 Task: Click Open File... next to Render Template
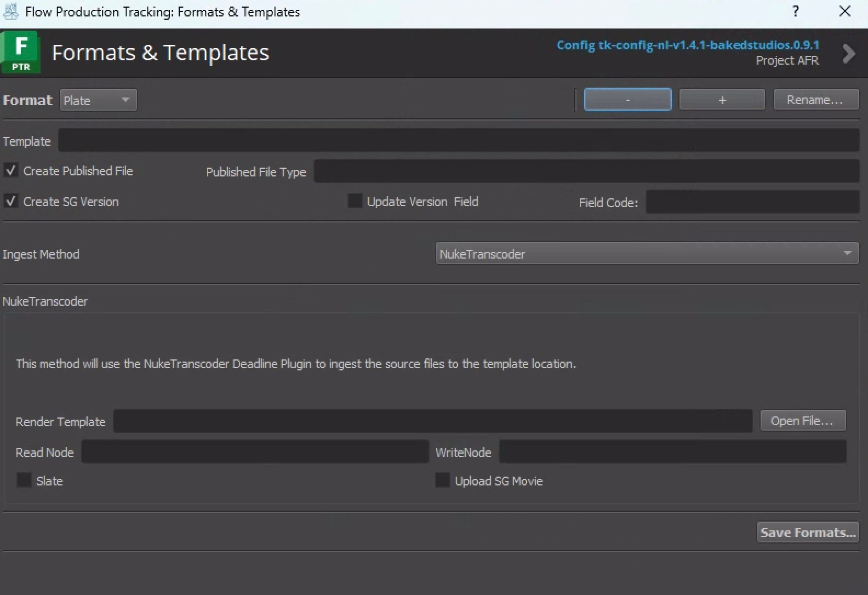tap(802, 421)
